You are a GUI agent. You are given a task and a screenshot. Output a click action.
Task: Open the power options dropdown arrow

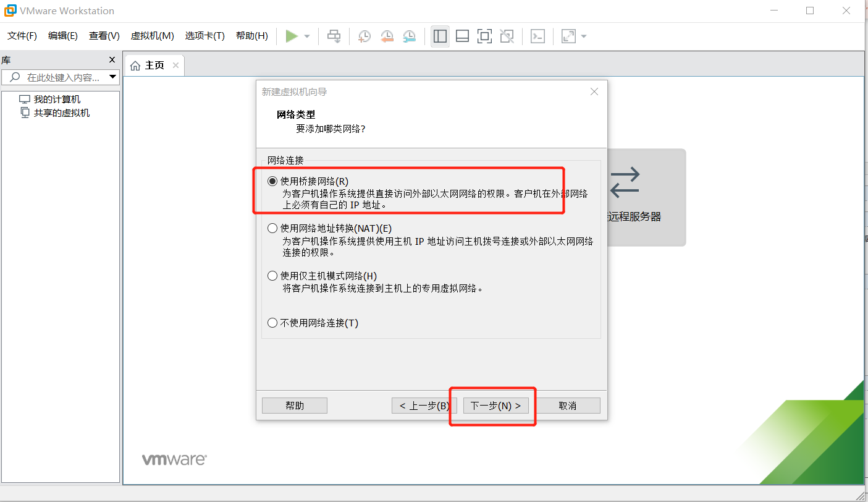[307, 36]
